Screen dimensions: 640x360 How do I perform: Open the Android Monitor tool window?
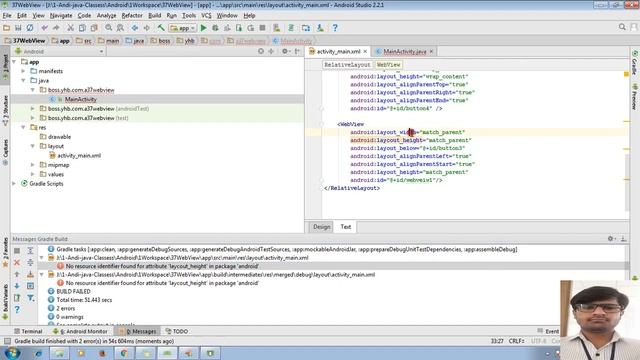pyautogui.click(x=80, y=331)
